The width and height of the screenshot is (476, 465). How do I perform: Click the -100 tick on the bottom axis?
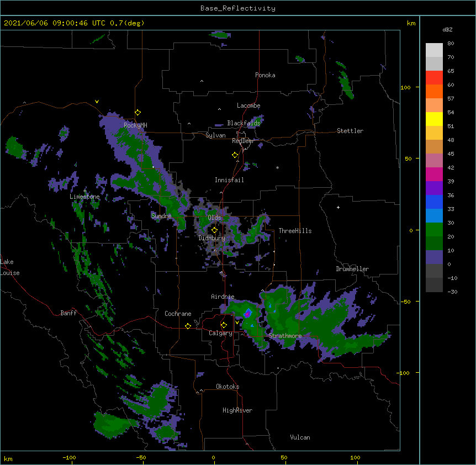click(x=69, y=457)
